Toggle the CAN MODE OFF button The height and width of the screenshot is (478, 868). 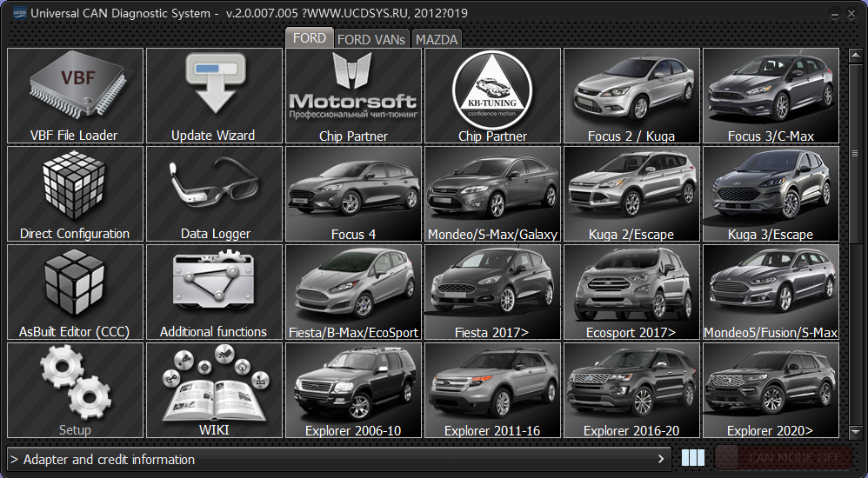coord(784,458)
